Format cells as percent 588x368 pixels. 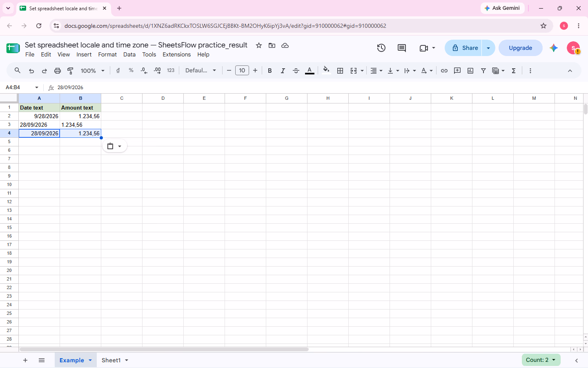pos(131,71)
